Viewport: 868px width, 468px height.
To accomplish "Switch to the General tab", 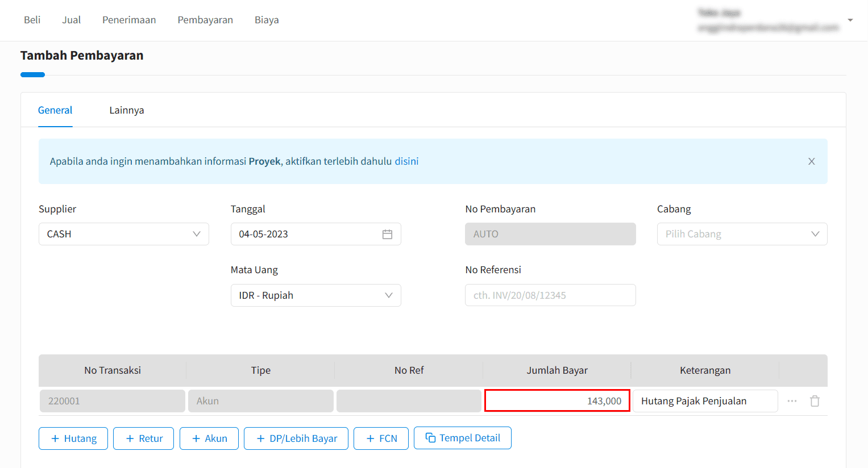I will 55,110.
